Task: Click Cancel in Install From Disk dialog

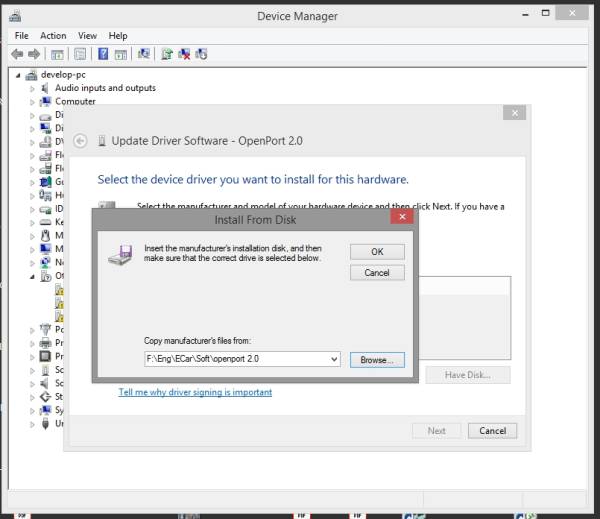Action: pyautogui.click(x=377, y=273)
